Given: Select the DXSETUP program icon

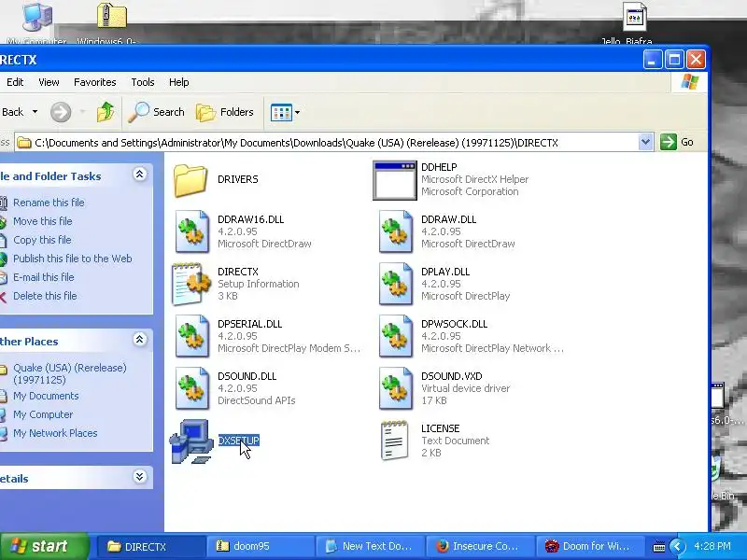Looking at the screenshot, I should (x=191, y=441).
